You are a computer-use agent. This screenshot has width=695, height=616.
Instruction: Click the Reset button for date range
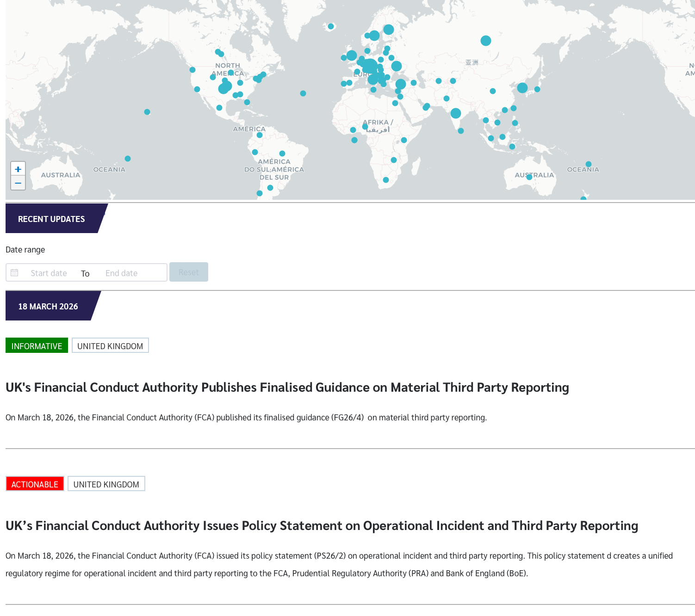[x=189, y=272]
